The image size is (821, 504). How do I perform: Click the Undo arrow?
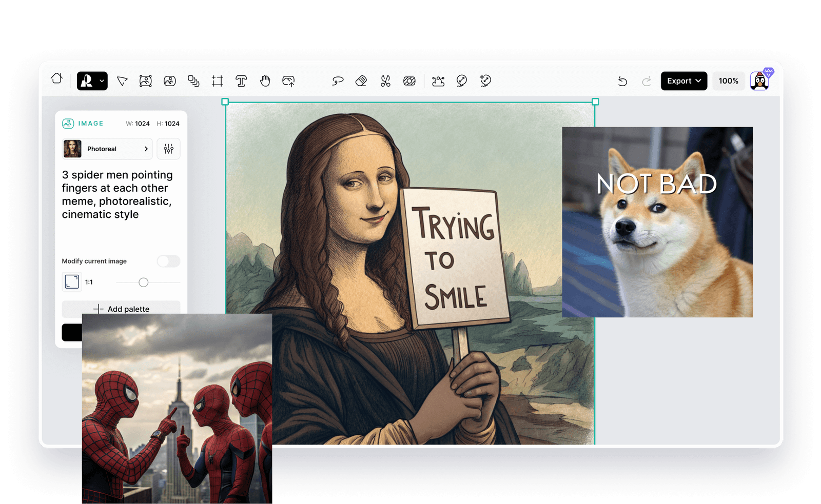tap(622, 81)
